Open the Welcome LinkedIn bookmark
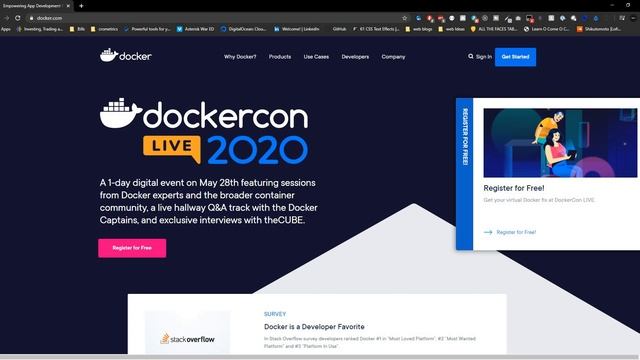Viewport: 640px width, 360px height. pyautogui.click(x=297, y=29)
